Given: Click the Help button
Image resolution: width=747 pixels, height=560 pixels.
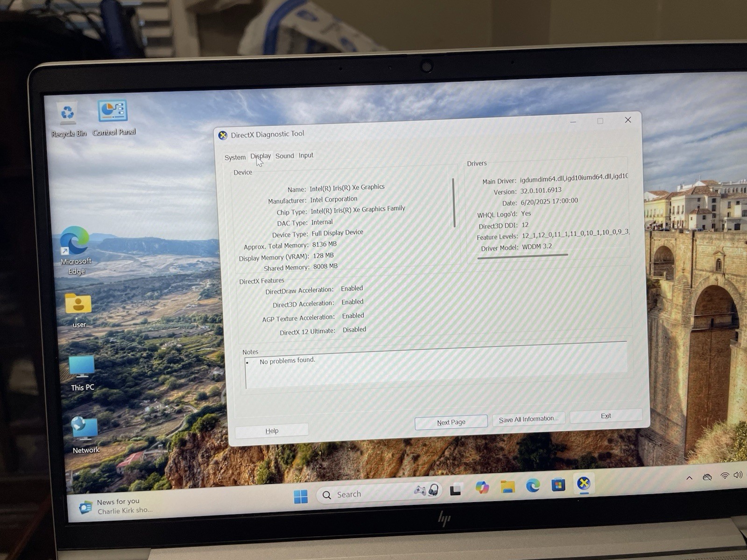Looking at the screenshot, I should [272, 431].
